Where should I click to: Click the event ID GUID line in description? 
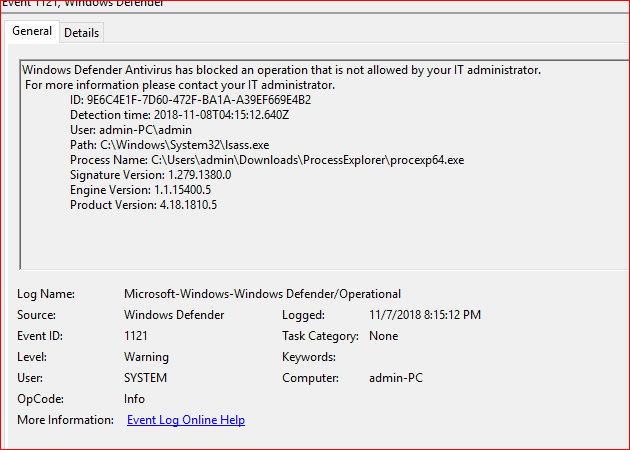(x=190, y=100)
